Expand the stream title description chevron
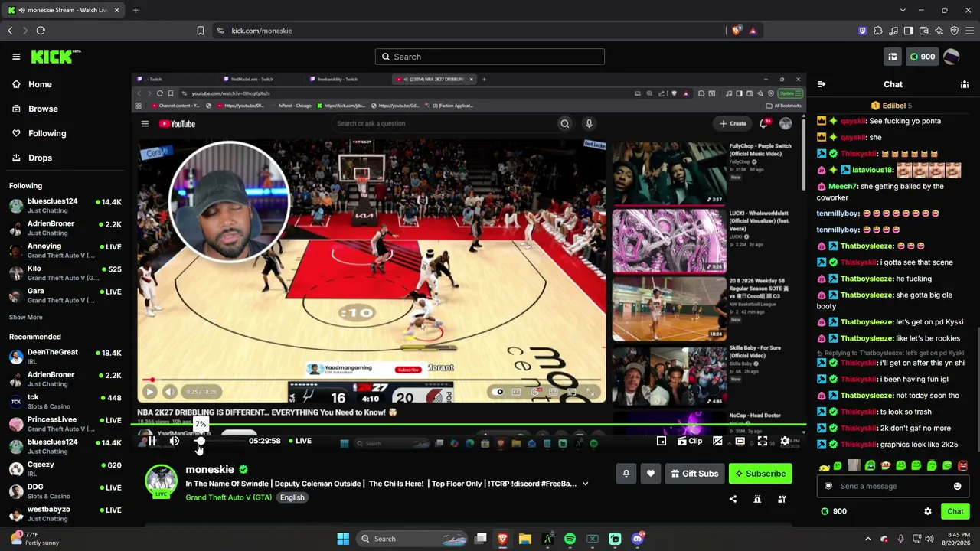 pyautogui.click(x=585, y=484)
